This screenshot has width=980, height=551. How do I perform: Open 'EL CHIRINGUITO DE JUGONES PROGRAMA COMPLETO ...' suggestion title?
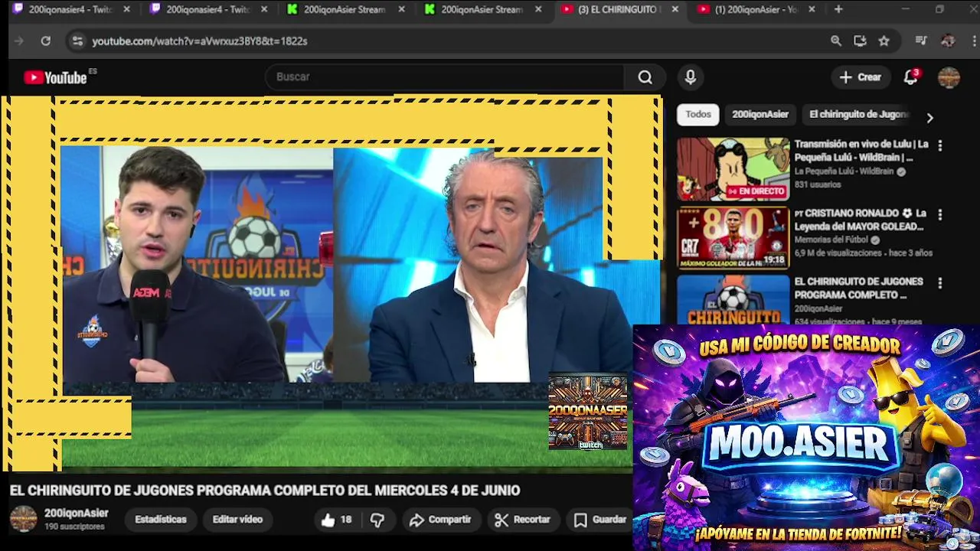click(x=858, y=289)
